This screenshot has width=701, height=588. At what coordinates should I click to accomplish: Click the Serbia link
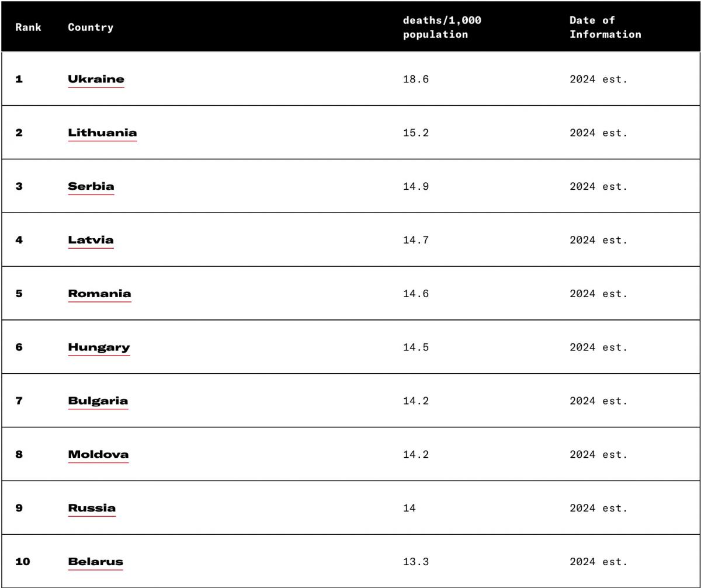point(91,186)
